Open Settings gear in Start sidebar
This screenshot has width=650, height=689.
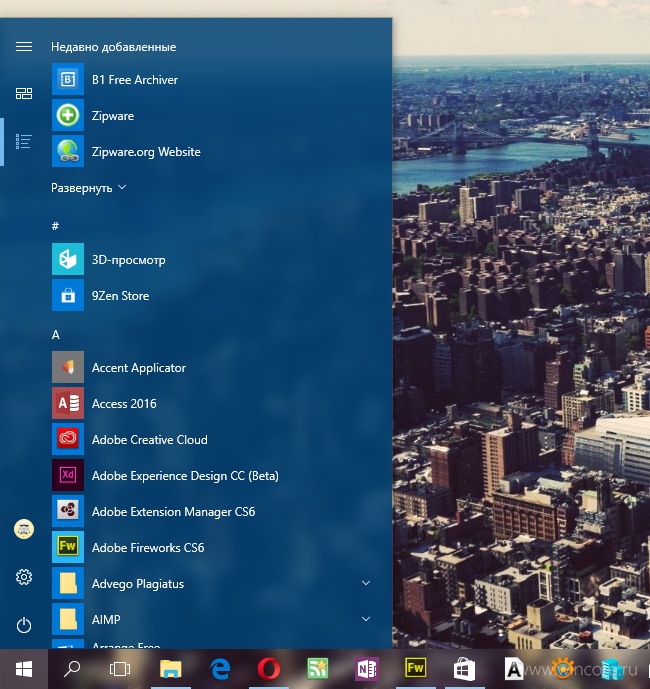tap(24, 577)
